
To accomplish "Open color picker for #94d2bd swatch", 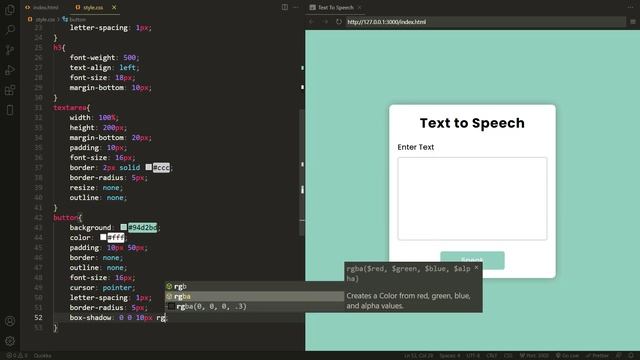I will click(x=123, y=227).
